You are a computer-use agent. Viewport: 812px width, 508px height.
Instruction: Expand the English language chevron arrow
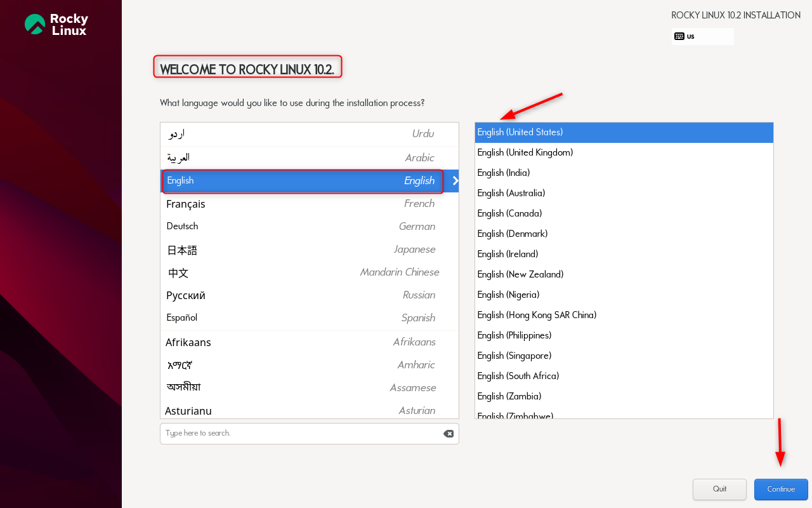click(x=455, y=180)
